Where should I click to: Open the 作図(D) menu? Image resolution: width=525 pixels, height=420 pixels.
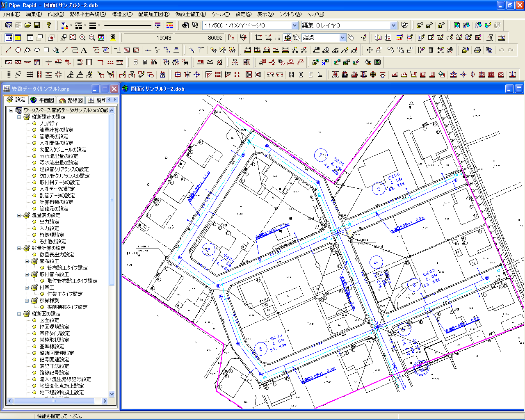56,14
